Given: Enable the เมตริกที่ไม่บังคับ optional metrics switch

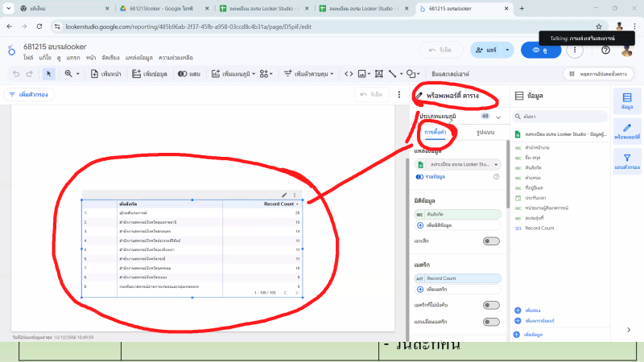Looking at the screenshot, I should point(490,305).
